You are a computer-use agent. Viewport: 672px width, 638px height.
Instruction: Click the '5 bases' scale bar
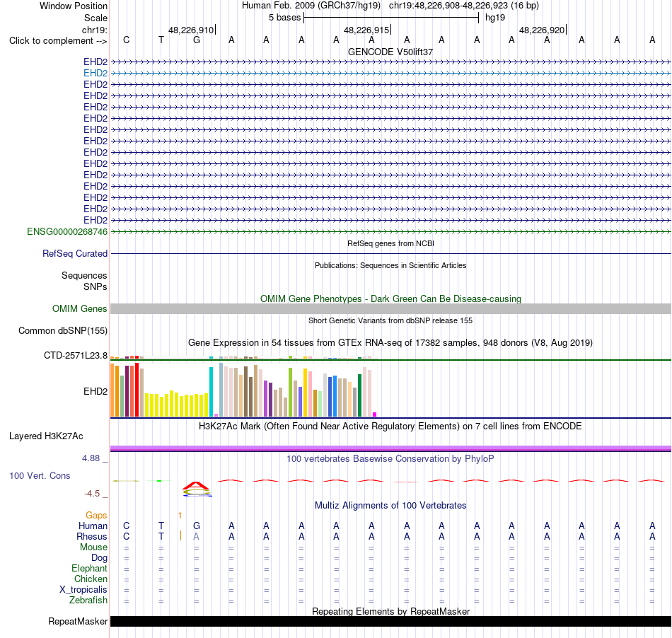click(391, 18)
